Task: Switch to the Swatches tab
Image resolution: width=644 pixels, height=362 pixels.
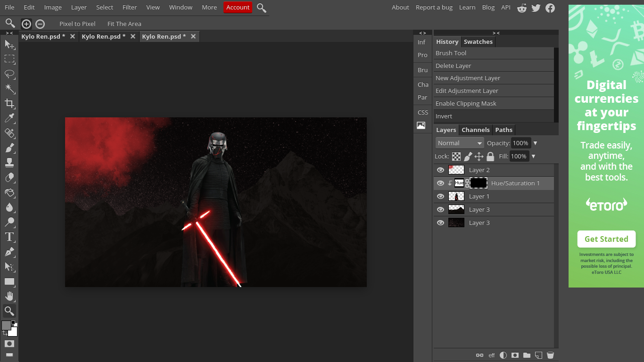Action: 478,41
